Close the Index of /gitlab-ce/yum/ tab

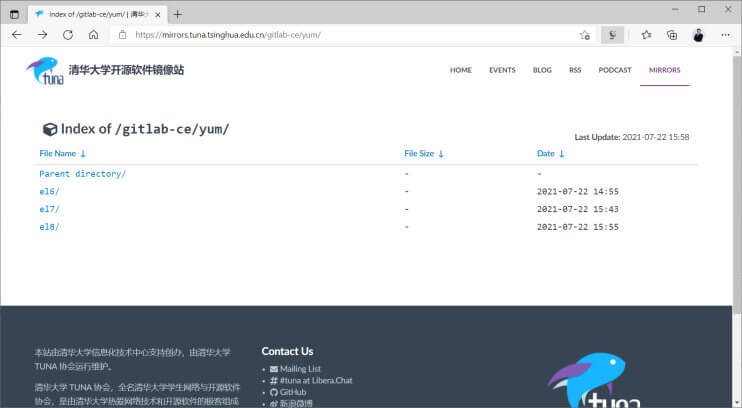tap(158, 15)
